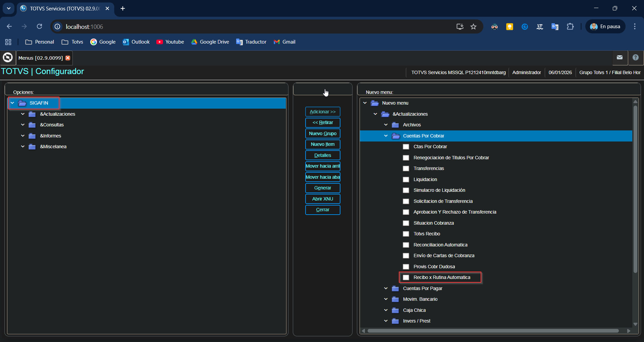The width and height of the screenshot is (644, 342).
Task: Switch to the TOTVS Servicios browser tab
Action: point(65,8)
